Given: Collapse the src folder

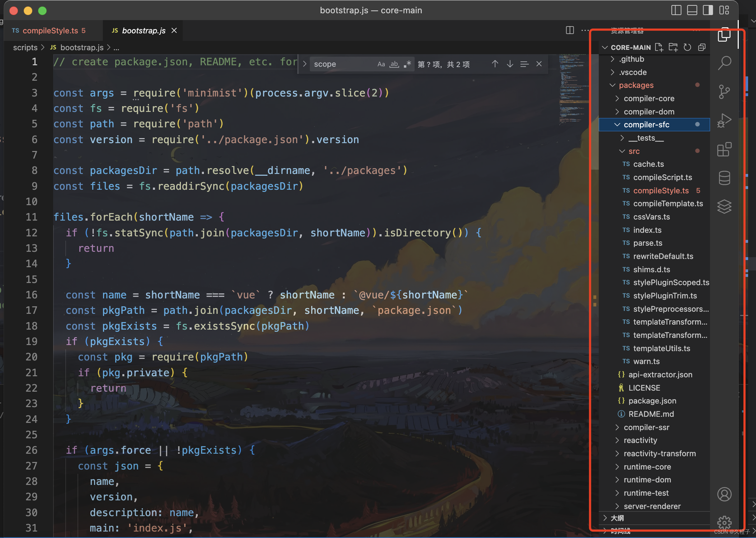Looking at the screenshot, I should click(x=634, y=151).
